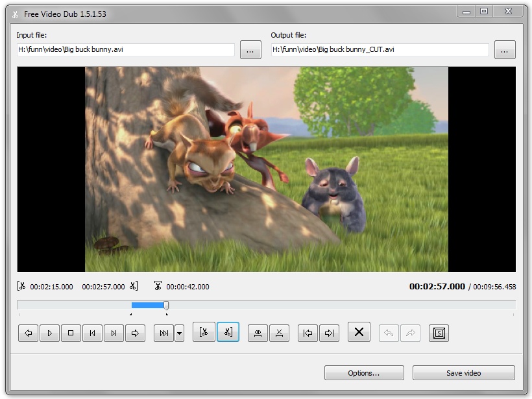Click the large X delete button
The width and height of the screenshot is (532, 399).
click(359, 332)
